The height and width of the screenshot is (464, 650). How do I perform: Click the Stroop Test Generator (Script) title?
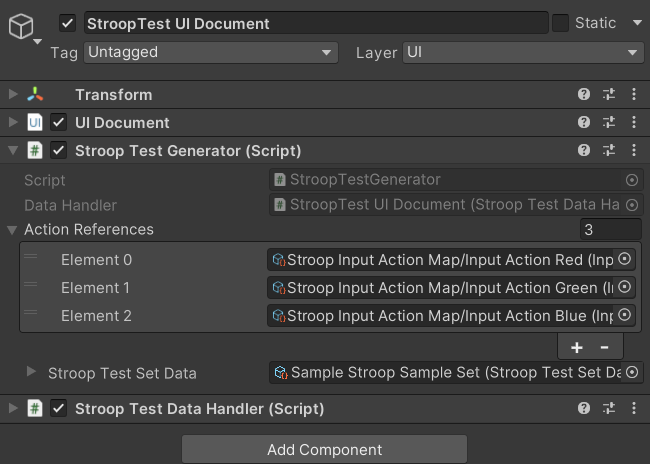tap(188, 151)
